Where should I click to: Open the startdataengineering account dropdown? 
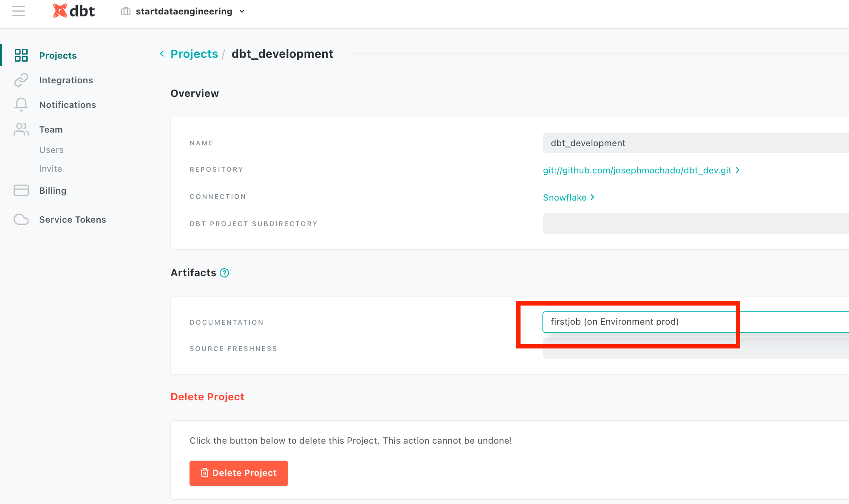click(184, 11)
